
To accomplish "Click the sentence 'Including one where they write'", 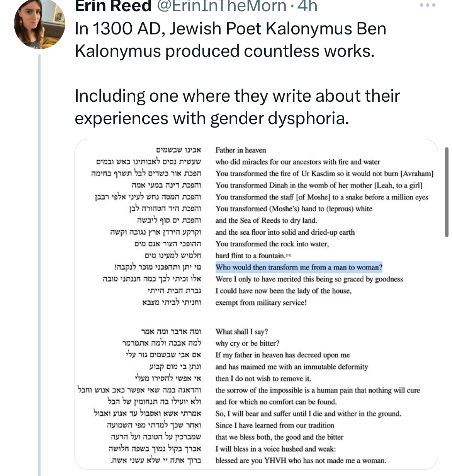I will [237, 107].
